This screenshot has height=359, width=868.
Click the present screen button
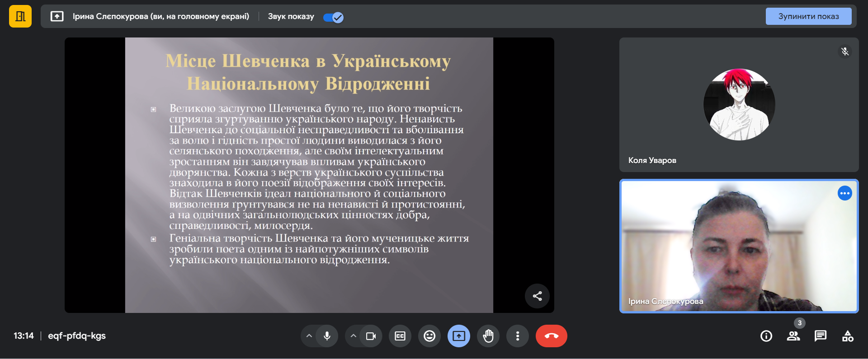pyautogui.click(x=459, y=336)
